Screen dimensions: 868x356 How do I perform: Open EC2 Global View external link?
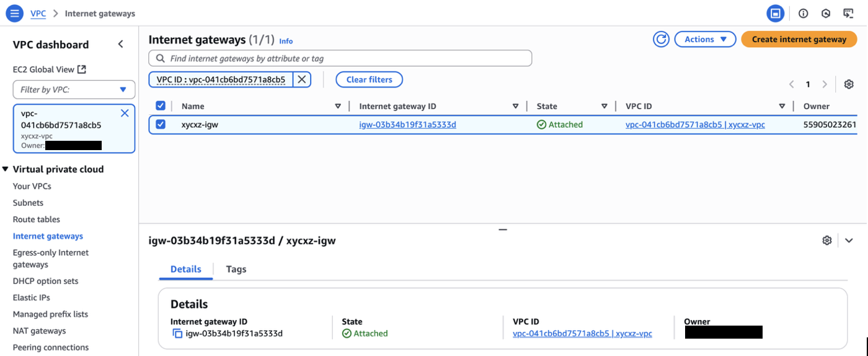[50, 69]
